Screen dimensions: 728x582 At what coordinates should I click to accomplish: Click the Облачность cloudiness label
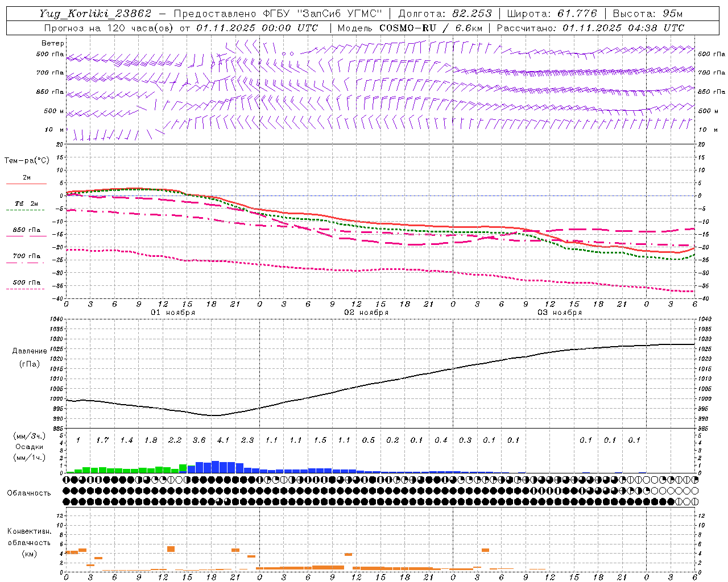(29, 493)
